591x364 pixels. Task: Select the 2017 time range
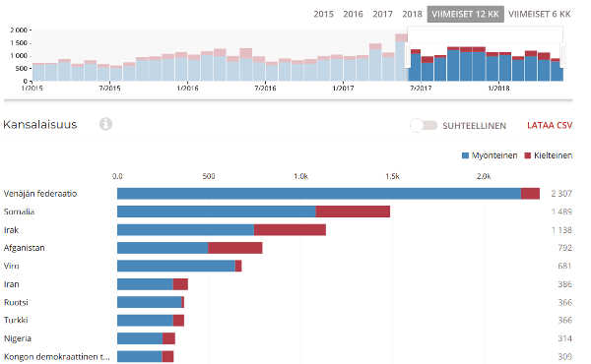tap(382, 15)
